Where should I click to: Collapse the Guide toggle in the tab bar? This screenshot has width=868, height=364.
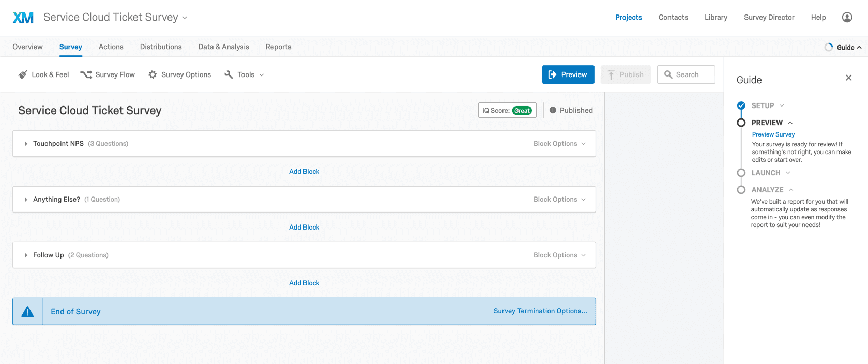[x=849, y=47]
